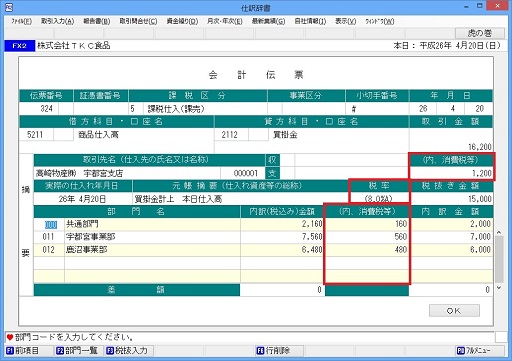
Task: Click tax amount 480 in 鹿沼事業部 row
Action: (401, 250)
